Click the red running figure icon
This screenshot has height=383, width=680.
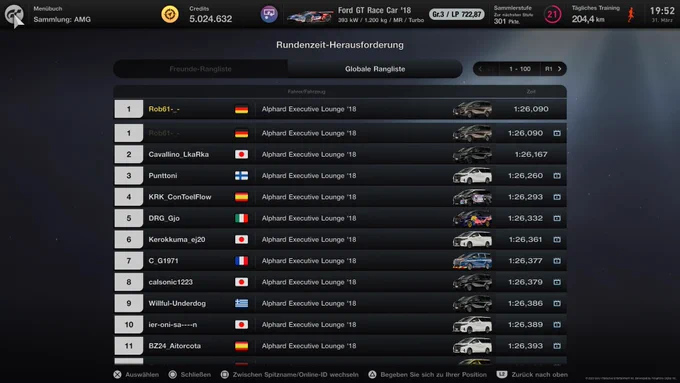tap(631, 15)
